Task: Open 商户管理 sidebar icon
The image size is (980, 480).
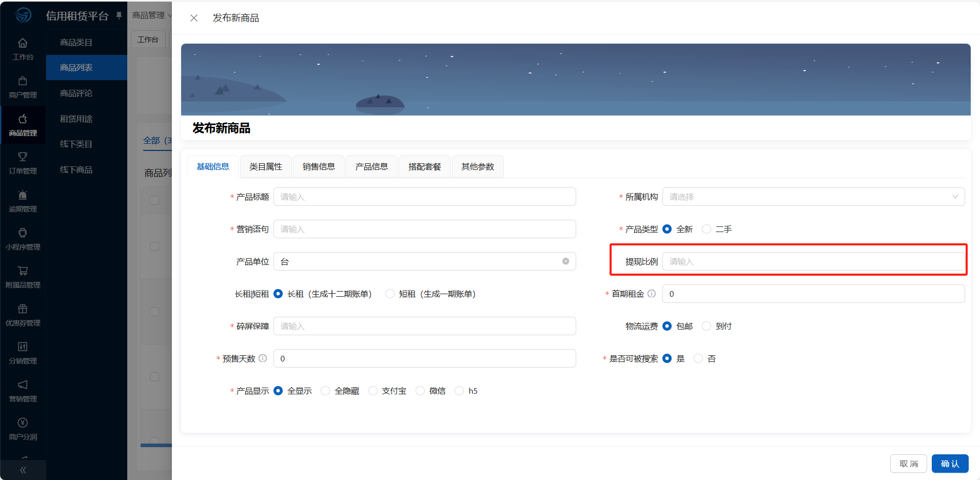Action: (23, 81)
